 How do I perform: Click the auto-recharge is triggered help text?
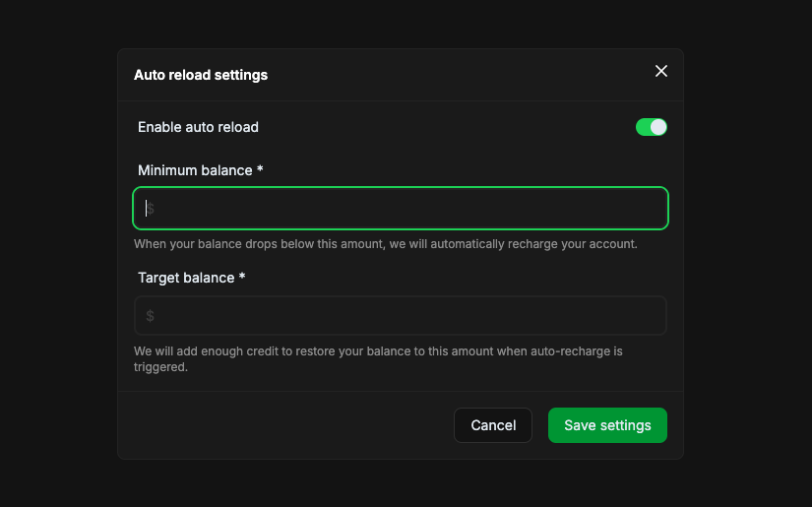point(378,359)
